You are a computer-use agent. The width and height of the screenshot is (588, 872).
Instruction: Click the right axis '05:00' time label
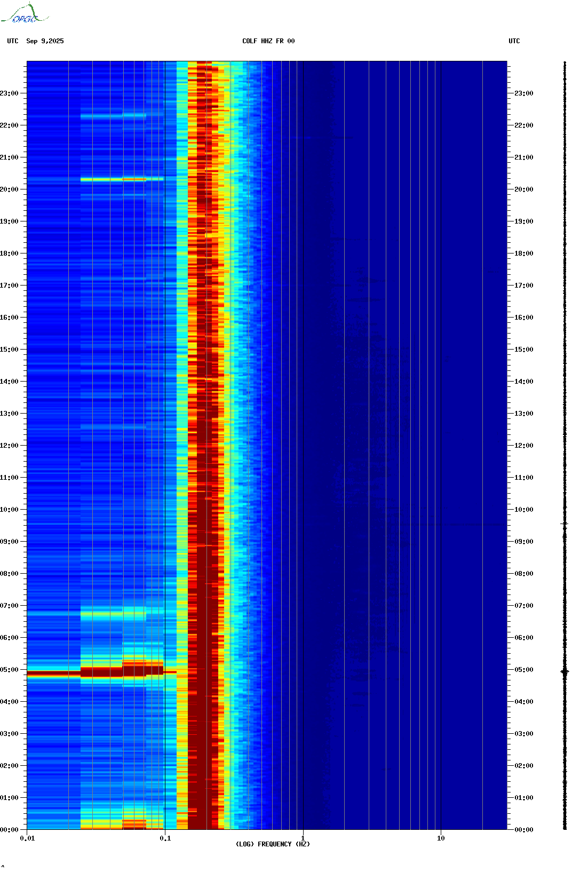(x=523, y=670)
